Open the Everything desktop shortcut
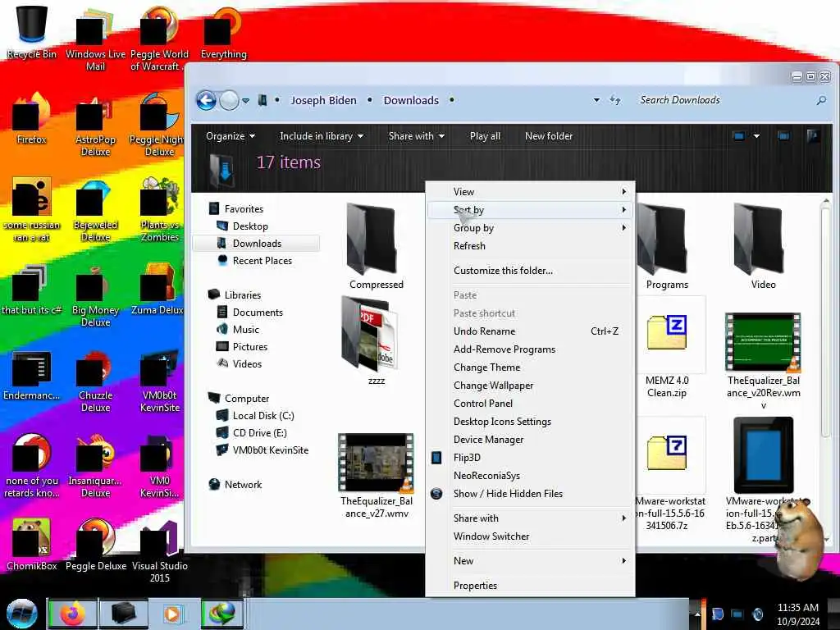The image size is (840, 630). point(223,32)
